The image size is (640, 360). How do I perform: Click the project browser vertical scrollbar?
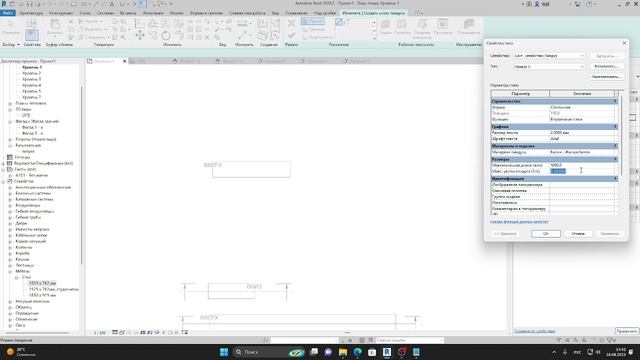pyautogui.click(x=82, y=176)
